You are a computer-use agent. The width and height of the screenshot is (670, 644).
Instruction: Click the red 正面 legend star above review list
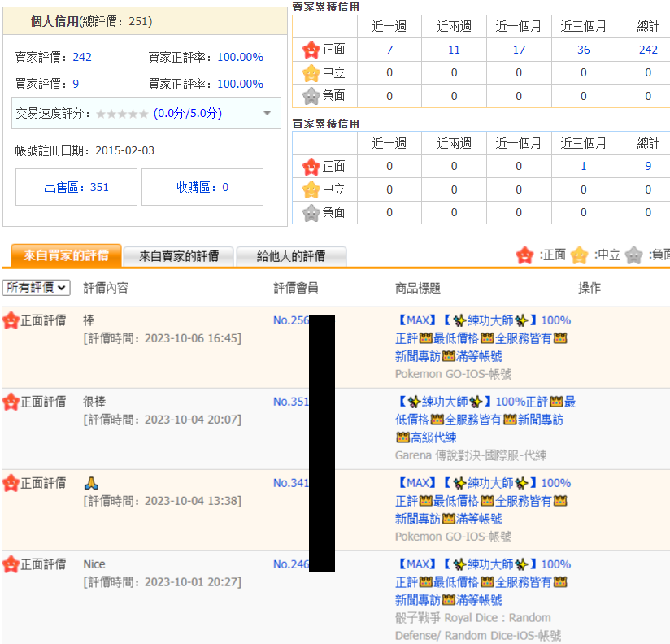click(525, 255)
